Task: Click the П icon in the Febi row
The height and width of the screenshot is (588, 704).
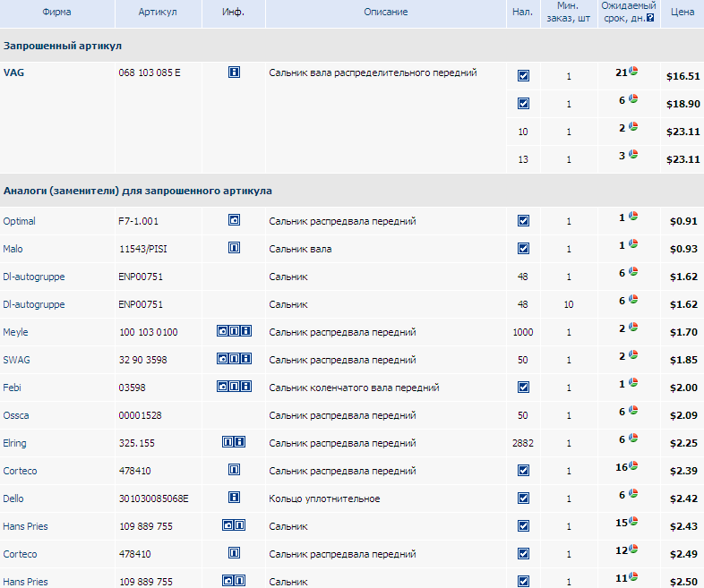Action: pyautogui.click(x=234, y=386)
